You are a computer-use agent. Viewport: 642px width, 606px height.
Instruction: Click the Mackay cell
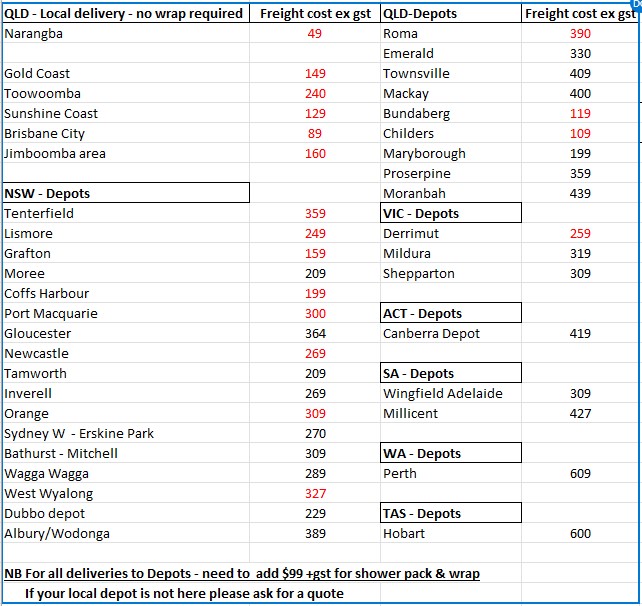[451, 93]
